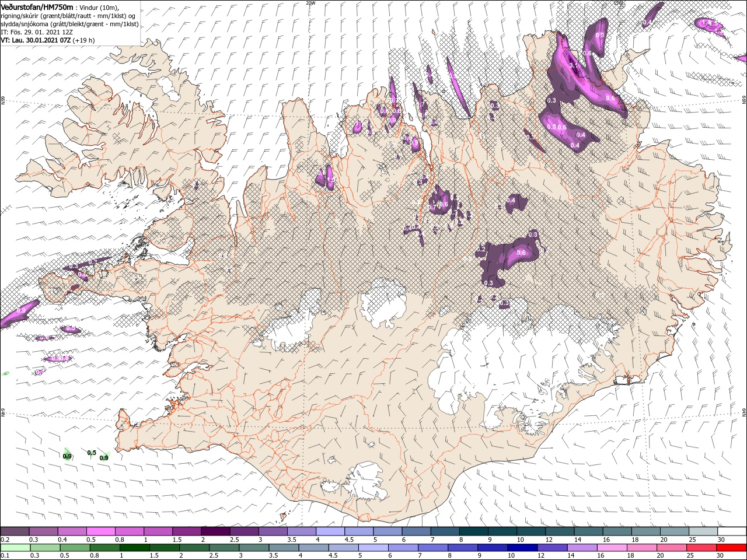747x560 pixels.
Task: Pick upper scale swatch between 4 and 4.5
Action: pyautogui.click(x=330, y=531)
